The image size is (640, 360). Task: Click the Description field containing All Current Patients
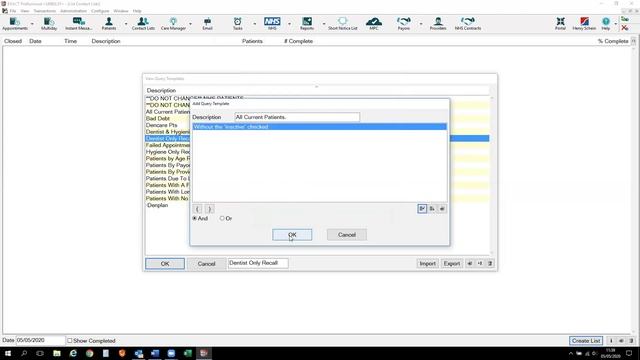point(297,117)
